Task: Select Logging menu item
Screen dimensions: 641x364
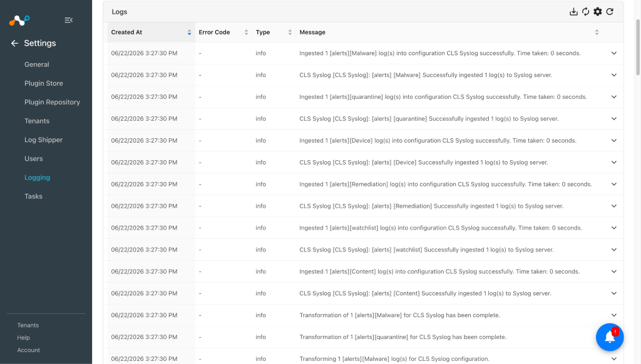Action: 37,177
